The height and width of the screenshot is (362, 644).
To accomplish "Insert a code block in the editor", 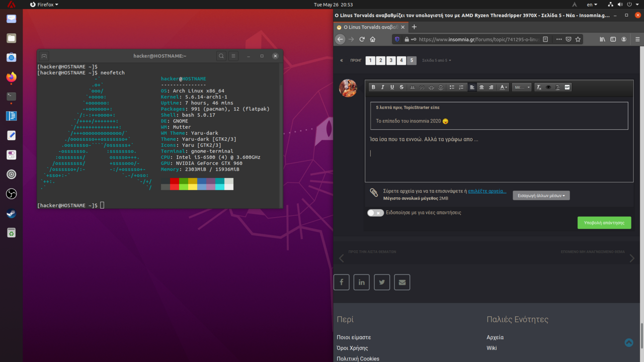I will [x=431, y=87].
